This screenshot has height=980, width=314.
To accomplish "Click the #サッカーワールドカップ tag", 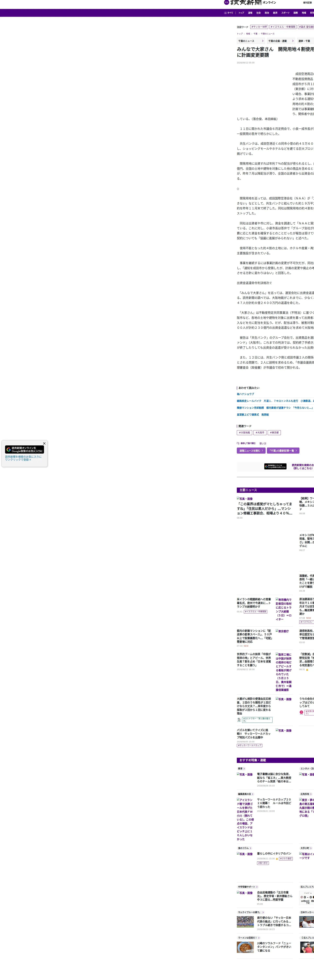I will click(250, 745).
